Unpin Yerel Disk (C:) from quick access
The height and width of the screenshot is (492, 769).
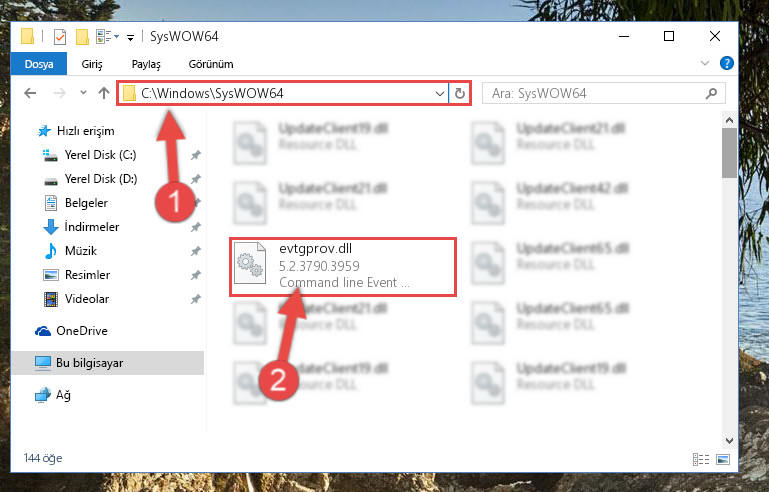pos(196,155)
